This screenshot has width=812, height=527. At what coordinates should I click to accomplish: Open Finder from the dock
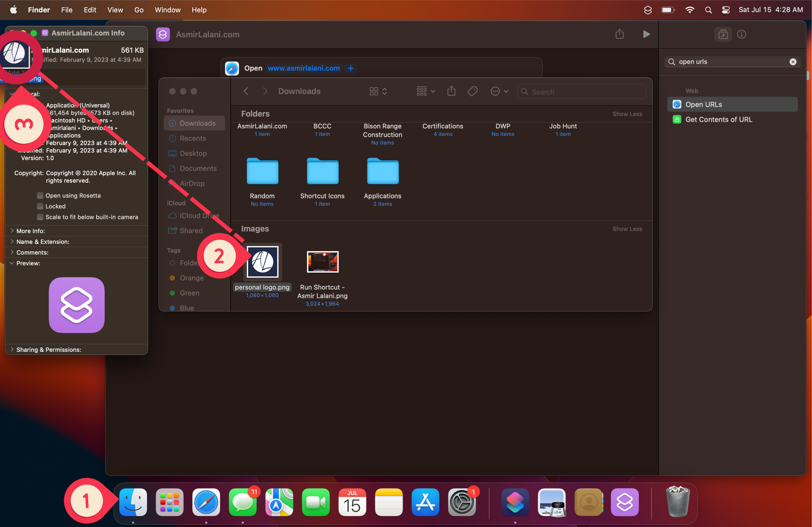point(133,502)
